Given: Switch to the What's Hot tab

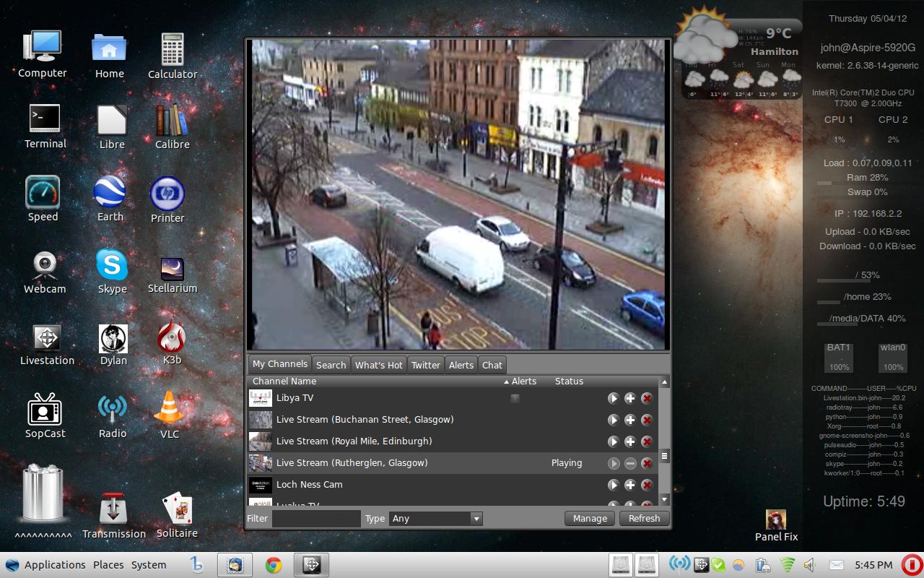Looking at the screenshot, I should [378, 365].
